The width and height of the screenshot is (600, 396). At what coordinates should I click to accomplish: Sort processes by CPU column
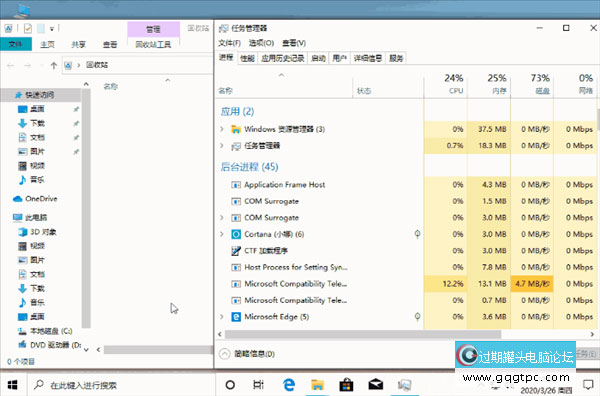446,84
